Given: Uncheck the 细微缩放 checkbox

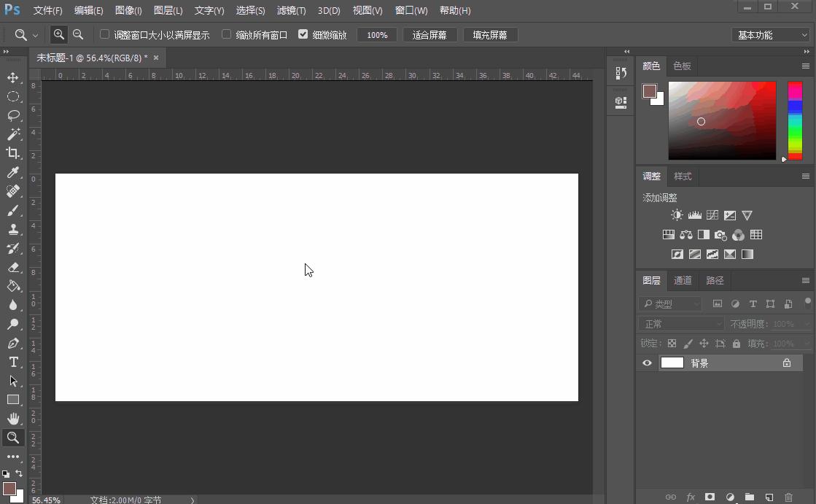Looking at the screenshot, I should [x=303, y=34].
